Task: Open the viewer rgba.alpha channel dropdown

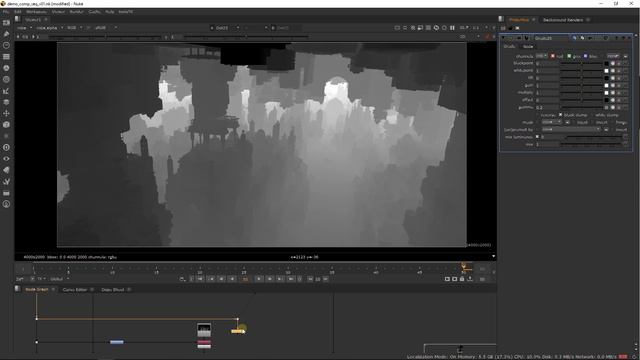Action: point(50,28)
